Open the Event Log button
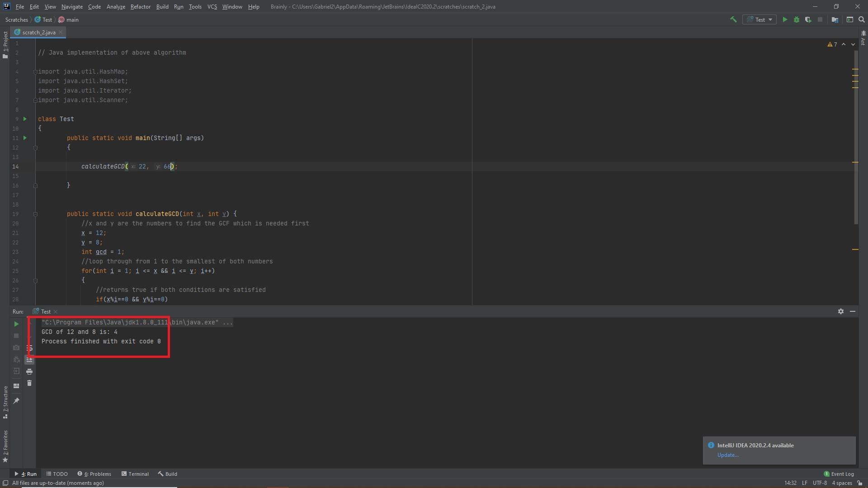 pos(839,474)
